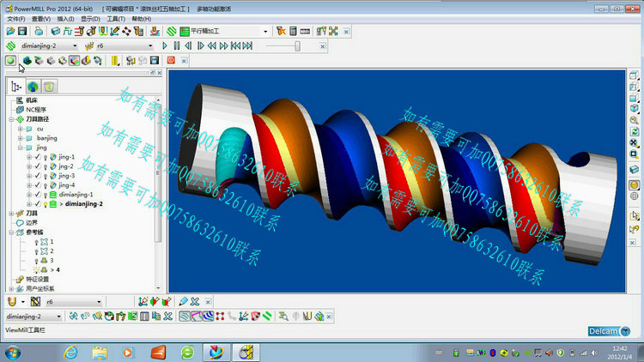The width and height of the screenshot is (644, 362).
Task: Step simulation forward one move
Action: [200, 46]
